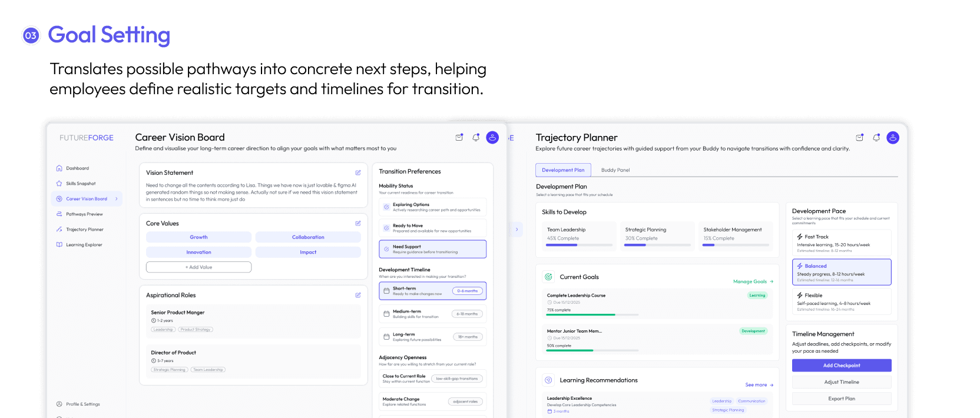Go to Trajectory Planner in sidebar
Screen dimensions: 980x418
coord(85,230)
